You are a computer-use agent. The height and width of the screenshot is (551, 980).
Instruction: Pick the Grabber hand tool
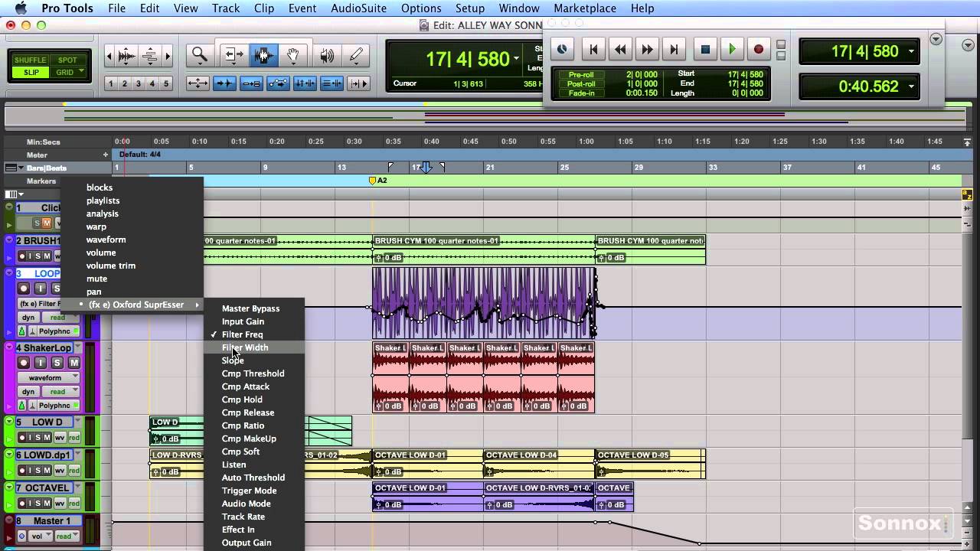pos(293,55)
